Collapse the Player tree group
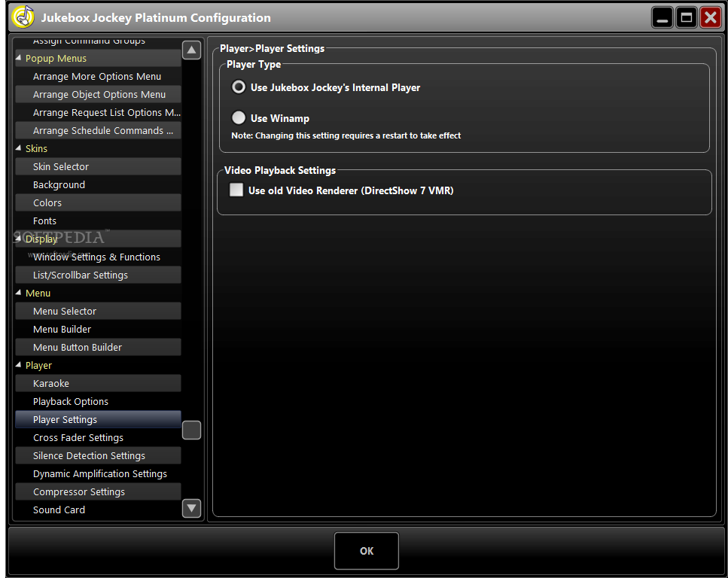The height and width of the screenshot is (578, 728). click(x=19, y=365)
